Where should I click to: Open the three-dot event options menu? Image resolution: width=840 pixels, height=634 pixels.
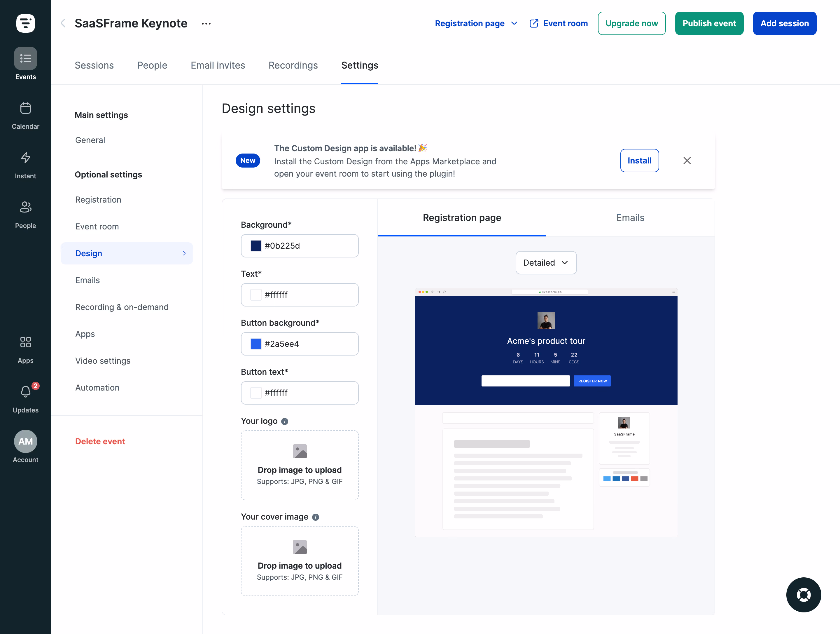[x=206, y=24]
